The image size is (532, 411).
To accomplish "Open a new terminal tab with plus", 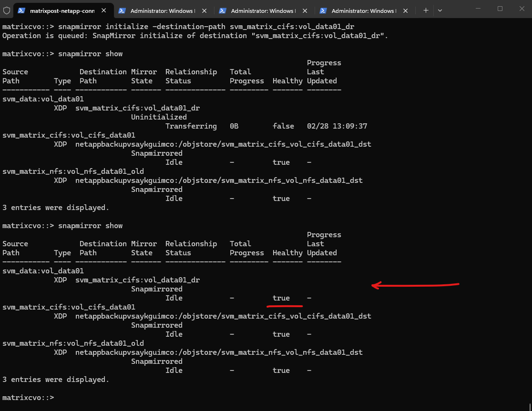I will [x=426, y=10].
